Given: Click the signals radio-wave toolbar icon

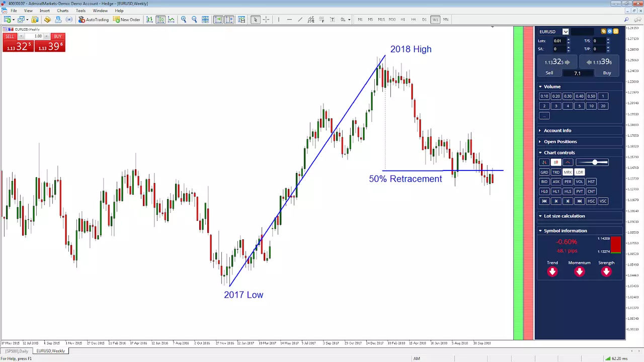Looking at the screenshot, I should 69,20.
